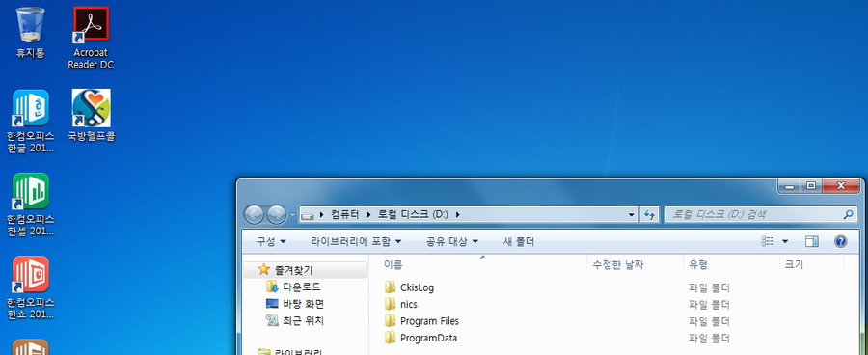Select the ProgramData folder
Viewport: 868px width, 355px height.
pyautogui.click(x=428, y=338)
